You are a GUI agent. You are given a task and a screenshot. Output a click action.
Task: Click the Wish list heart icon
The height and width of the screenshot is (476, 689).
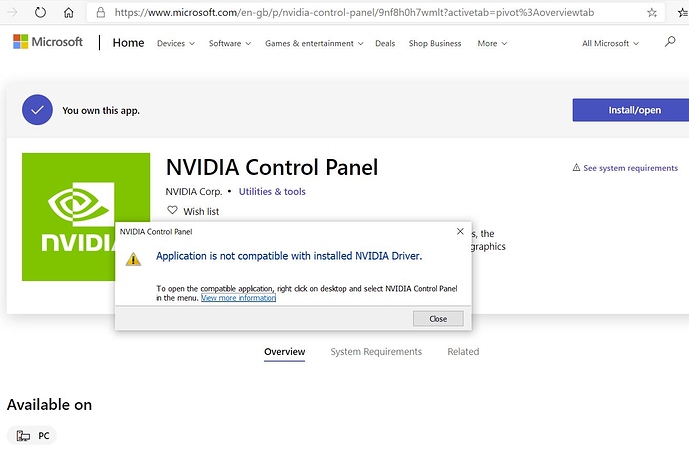pos(172,210)
